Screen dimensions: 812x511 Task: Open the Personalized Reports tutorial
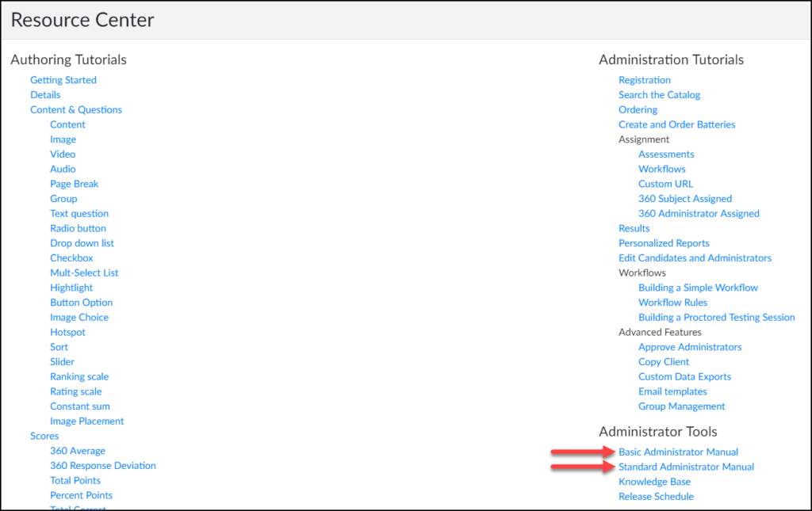click(x=664, y=243)
